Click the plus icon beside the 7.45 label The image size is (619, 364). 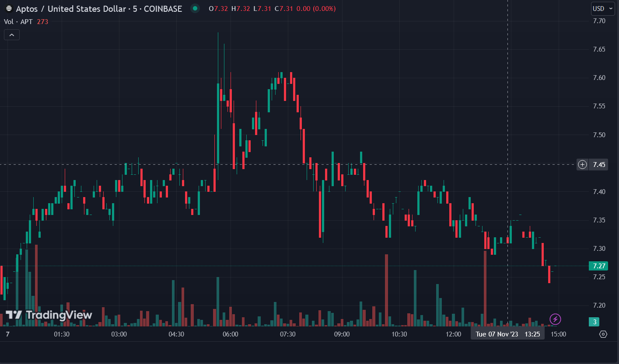(x=582, y=165)
